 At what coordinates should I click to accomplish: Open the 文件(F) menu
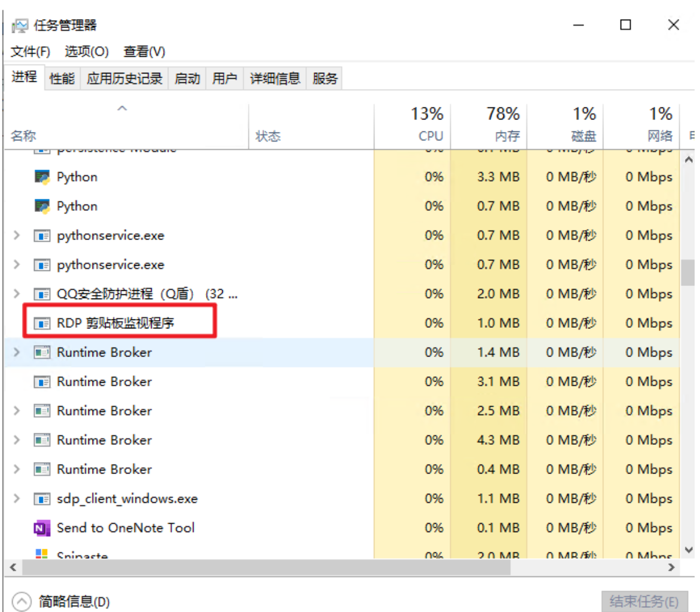pos(30,52)
